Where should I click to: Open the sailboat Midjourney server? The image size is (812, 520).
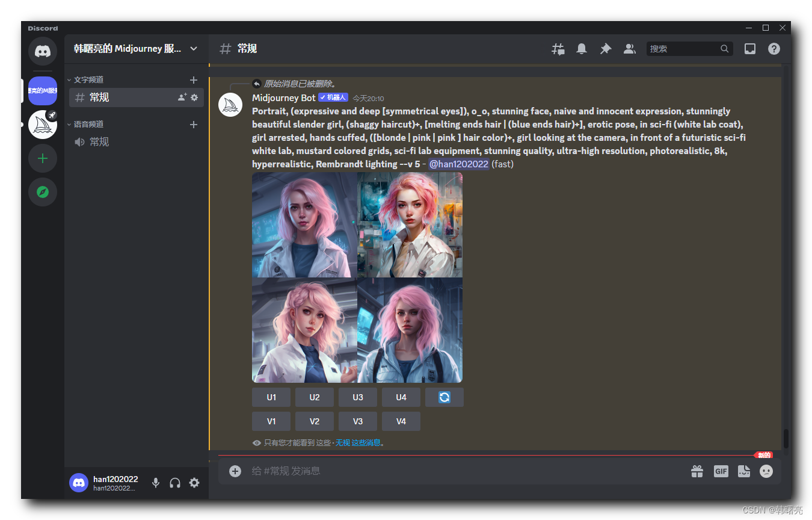coord(43,125)
